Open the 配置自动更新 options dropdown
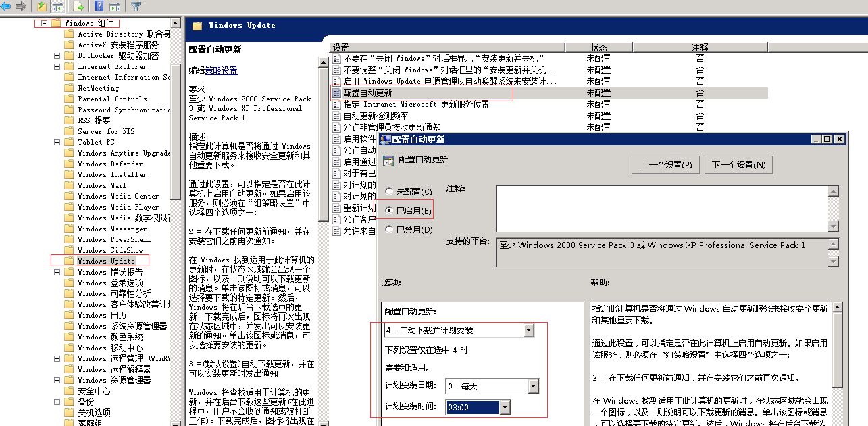Image resolution: width=868 pixels, height=426 pixels. 528,331
